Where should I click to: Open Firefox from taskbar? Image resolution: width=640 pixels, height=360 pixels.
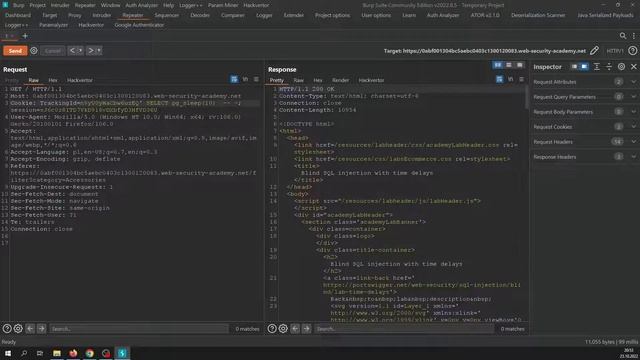coord(73,353)
